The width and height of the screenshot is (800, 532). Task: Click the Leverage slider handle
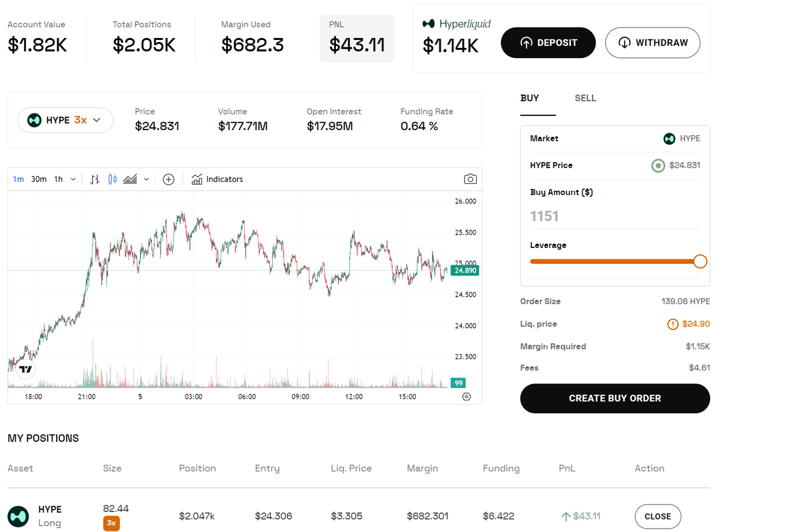click(x=700, y=261)
